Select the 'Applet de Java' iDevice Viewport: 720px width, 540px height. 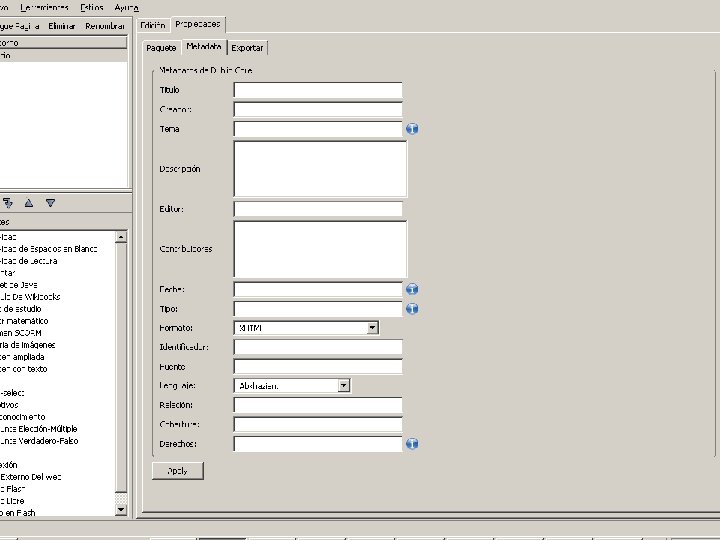(18, 285)
